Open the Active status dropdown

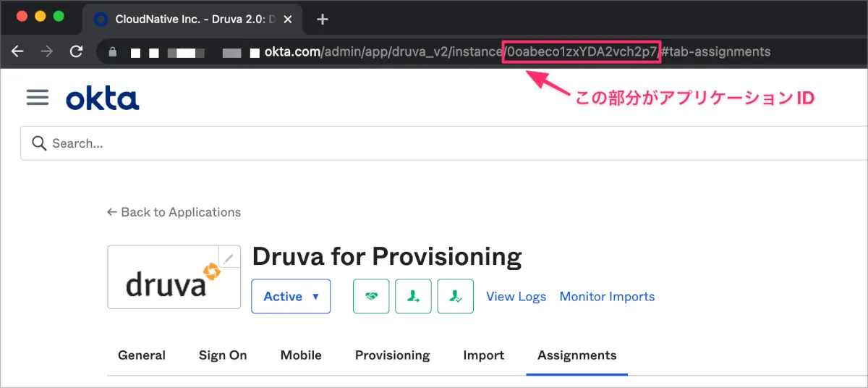[x=291, y=296]
